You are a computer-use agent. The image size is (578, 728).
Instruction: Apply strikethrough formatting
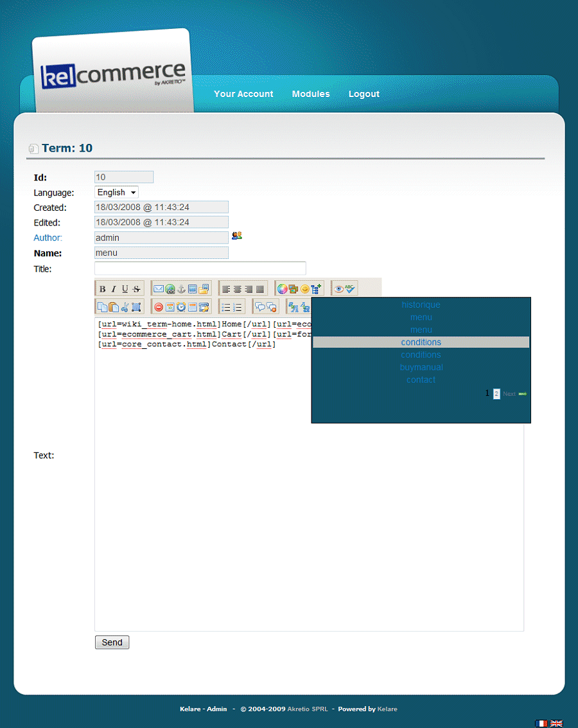pyautogui.click(x=136, y=289)
